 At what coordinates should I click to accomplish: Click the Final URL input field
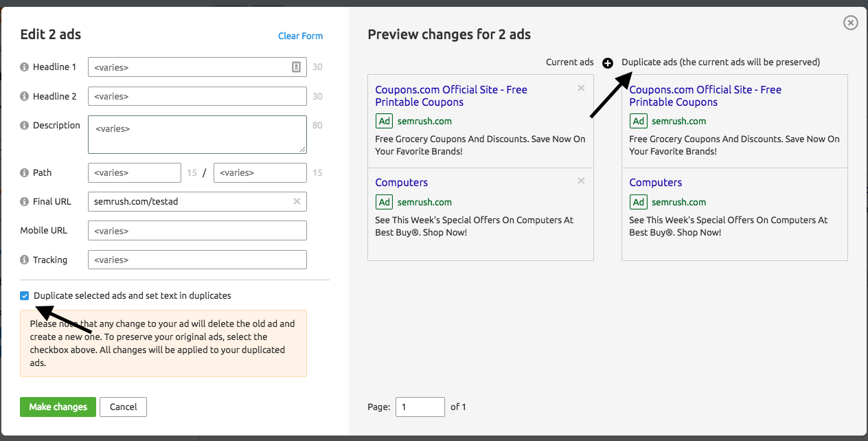click(x=197, y=201)
